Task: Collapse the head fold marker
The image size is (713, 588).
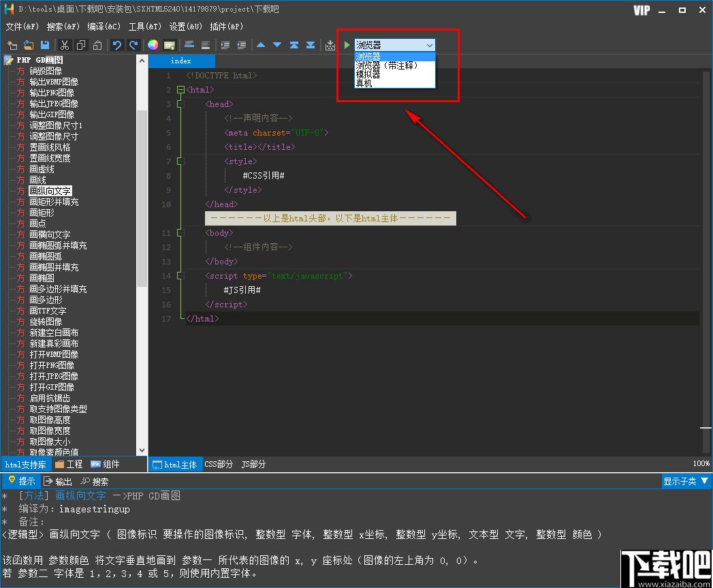Action: [180, 104]
